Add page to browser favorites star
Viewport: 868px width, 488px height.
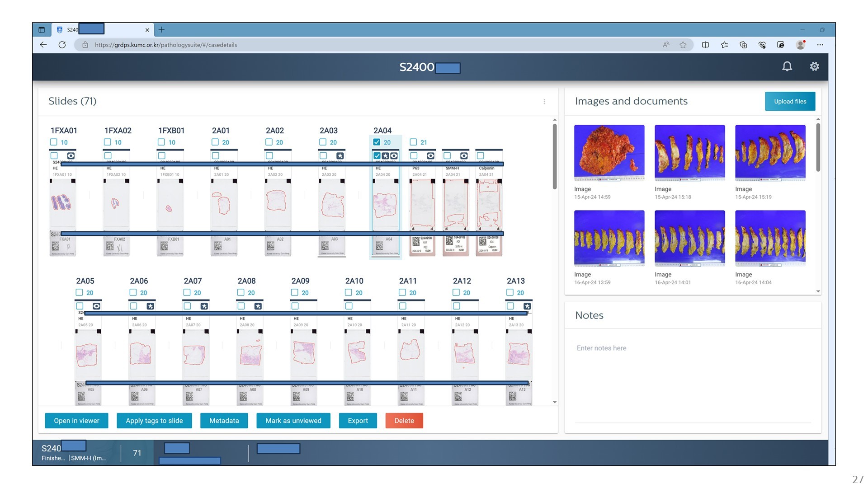683,45
